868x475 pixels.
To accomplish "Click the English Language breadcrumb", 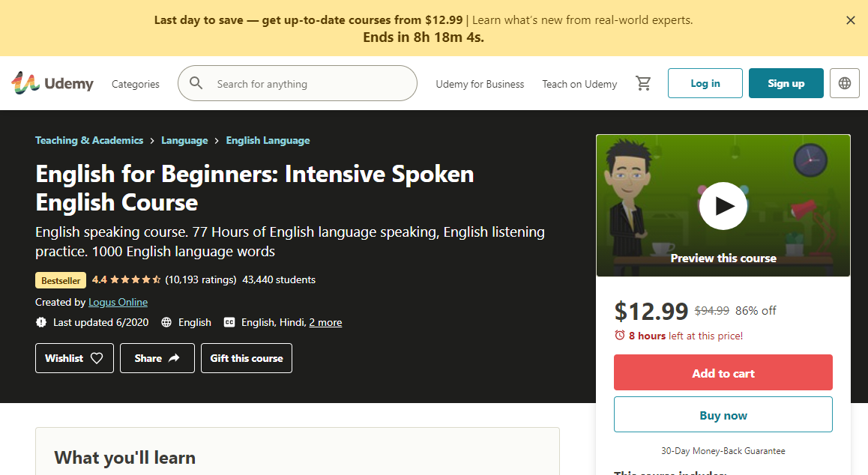I will [x=268, y=140].
